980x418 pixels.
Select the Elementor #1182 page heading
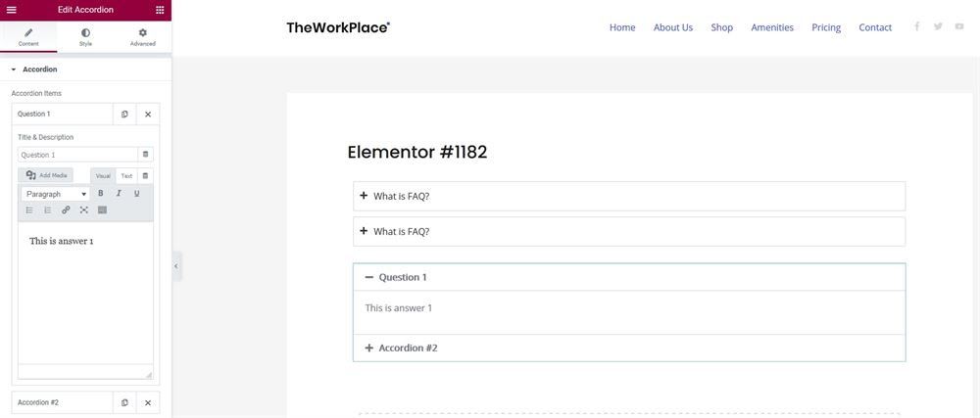(x=417, y=153)
